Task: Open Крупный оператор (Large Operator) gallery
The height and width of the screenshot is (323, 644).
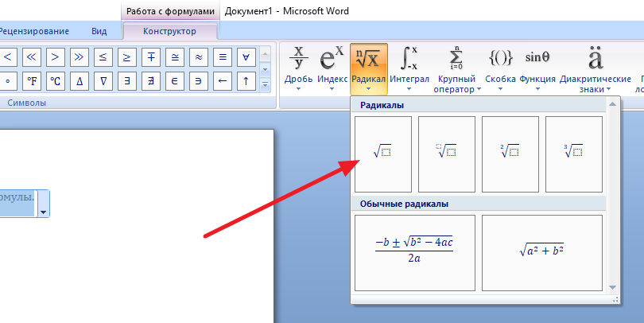Action: tap(456, 67)
